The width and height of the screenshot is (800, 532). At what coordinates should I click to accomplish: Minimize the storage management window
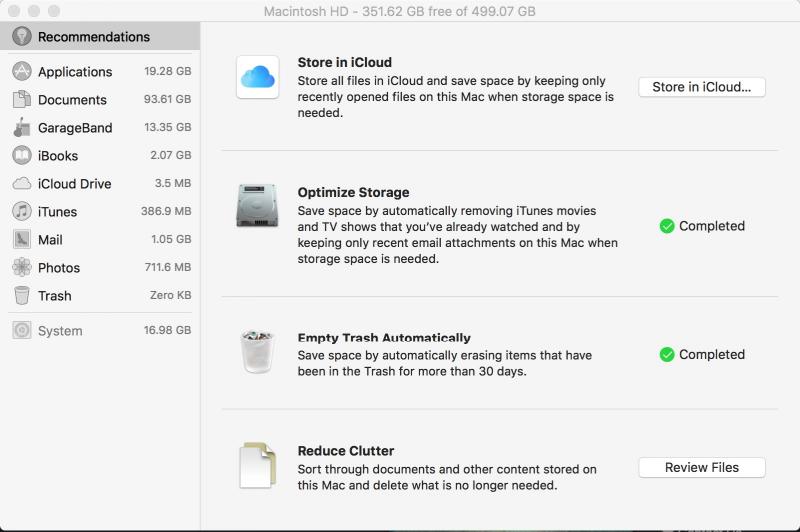[34, 11]
